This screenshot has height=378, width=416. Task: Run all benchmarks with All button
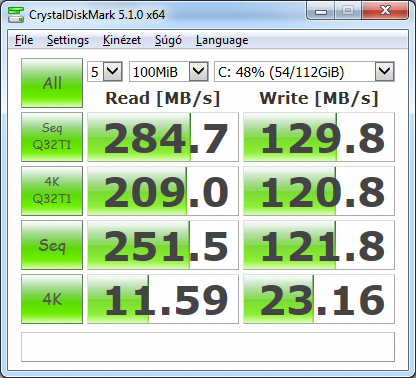[52, 83]
